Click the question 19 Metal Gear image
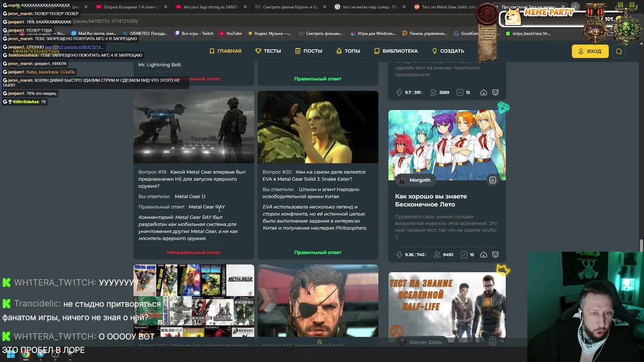Image resolution: width=644 pixels, height=362 pixels. click(x=194, y=127)
